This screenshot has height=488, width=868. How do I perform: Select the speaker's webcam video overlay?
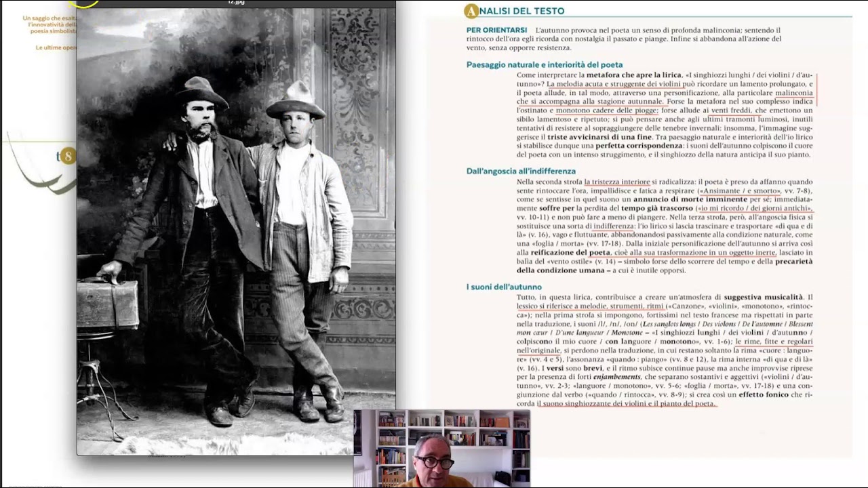[x=441, y=449]
